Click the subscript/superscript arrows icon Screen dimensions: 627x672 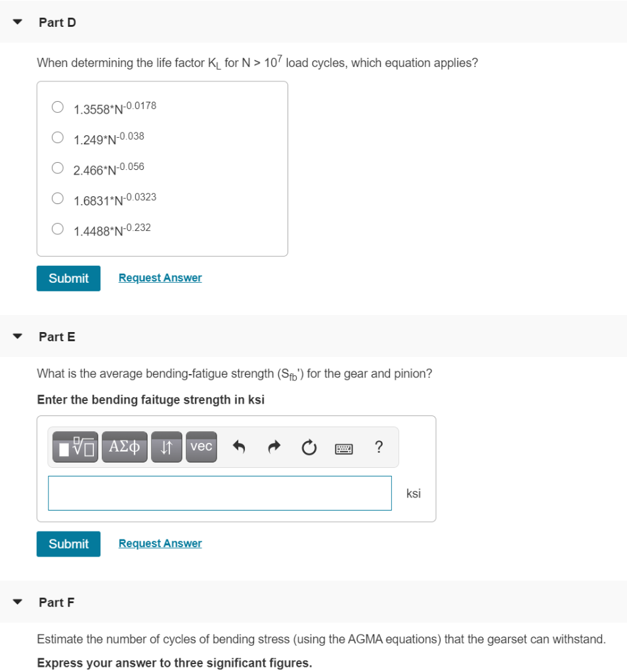point(166,447)
